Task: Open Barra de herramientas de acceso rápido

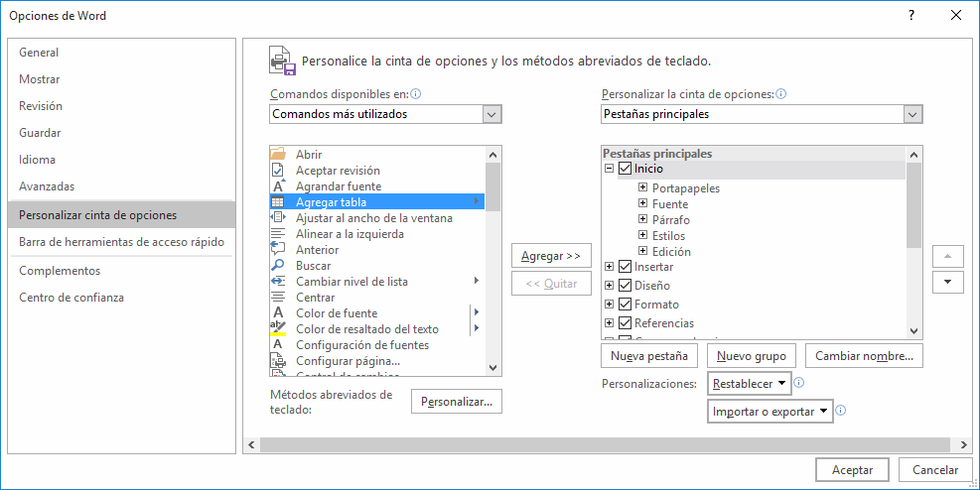Action: coord(122,242)
